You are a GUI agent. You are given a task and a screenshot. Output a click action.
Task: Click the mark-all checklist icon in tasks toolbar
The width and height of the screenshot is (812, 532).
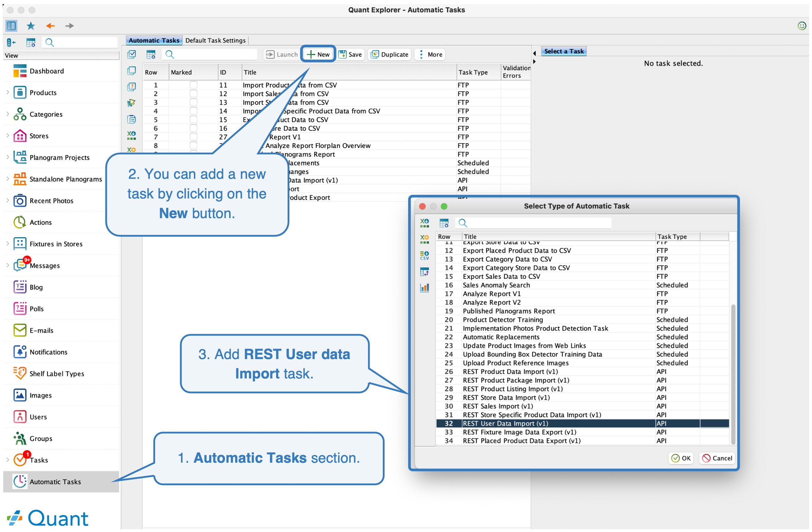click(131, 54)
